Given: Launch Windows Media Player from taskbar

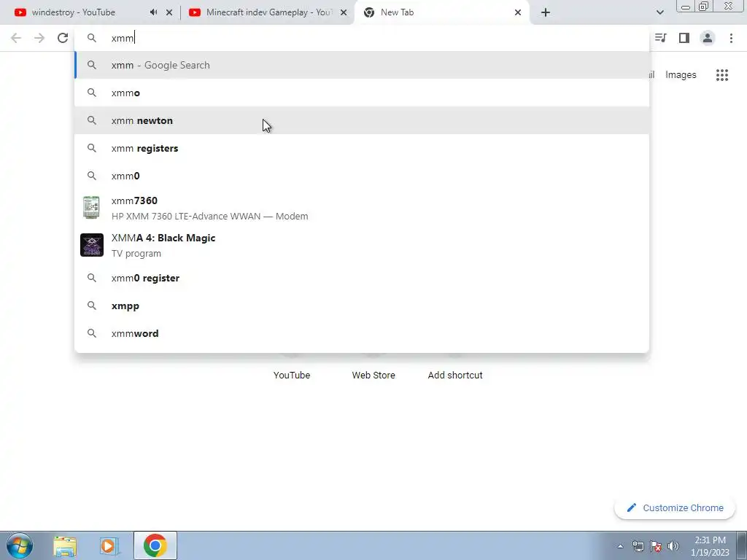Looking at the screenshot, I should point(108,545).
